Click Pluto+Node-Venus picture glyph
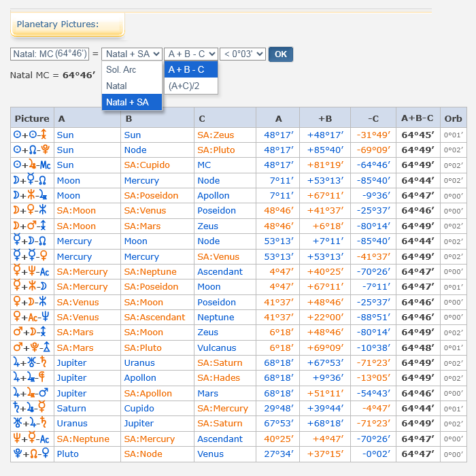The image size is (476, 476). tap(31, 454)
